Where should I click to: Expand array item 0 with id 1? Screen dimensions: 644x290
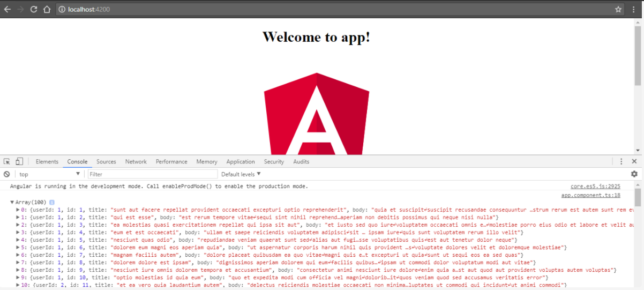click(18, 210)
